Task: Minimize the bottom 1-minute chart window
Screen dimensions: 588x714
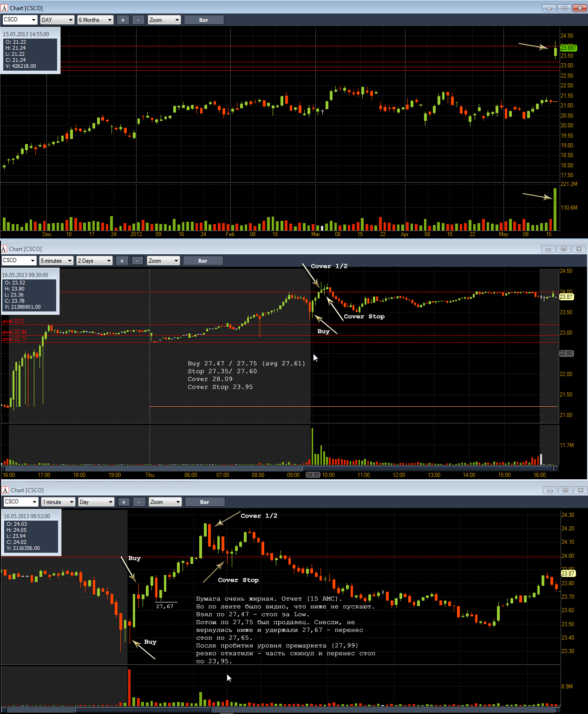Action: pos(550,490)
